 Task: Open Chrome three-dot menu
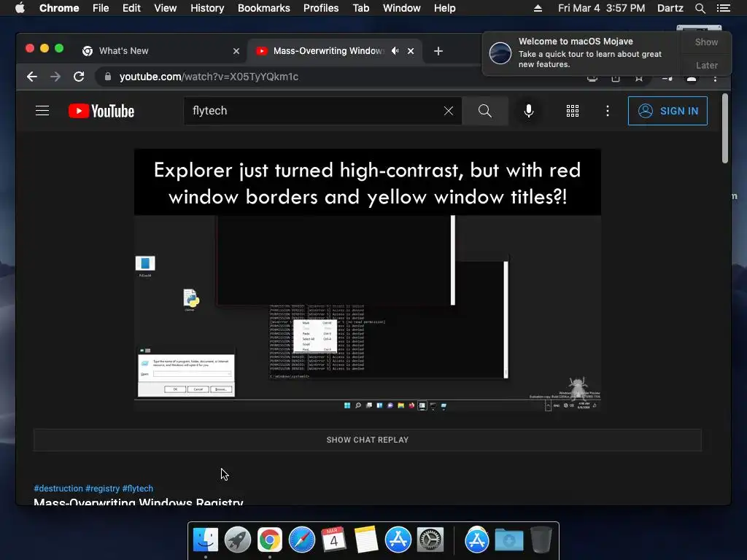(715, 78)
